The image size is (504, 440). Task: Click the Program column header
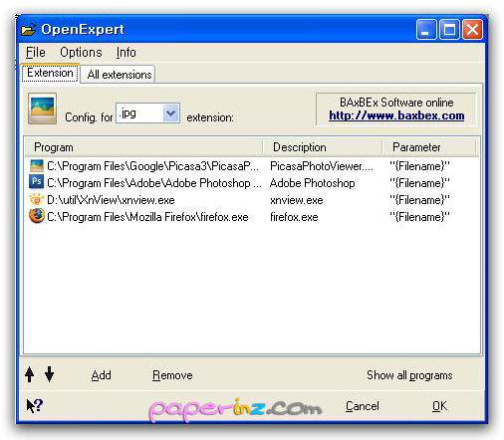pyautogui.click(x=143, y=147)
